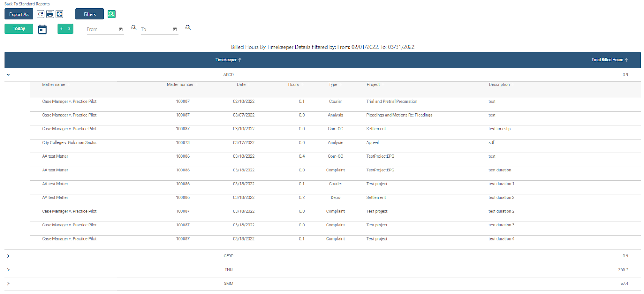Click the ABCD timekeeper name

[229, 74]
